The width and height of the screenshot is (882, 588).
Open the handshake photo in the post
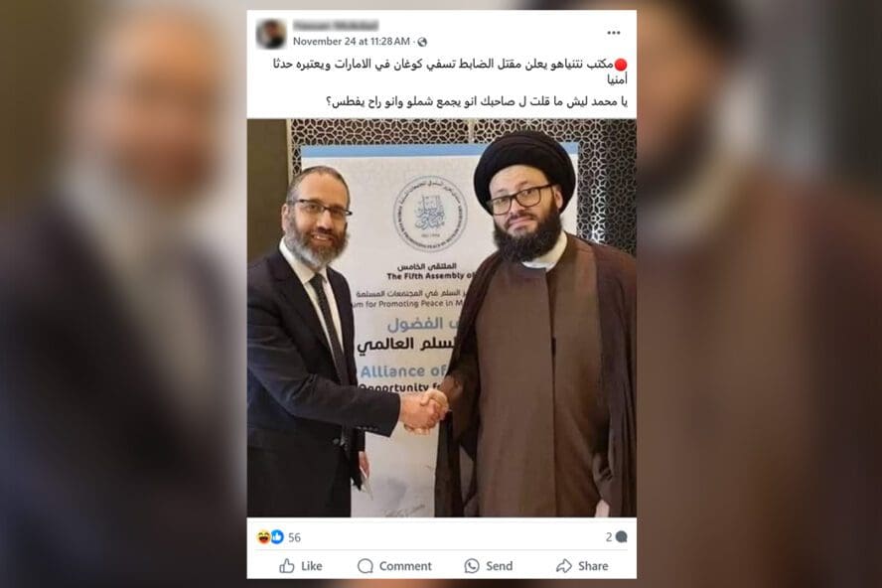point(442,318)
